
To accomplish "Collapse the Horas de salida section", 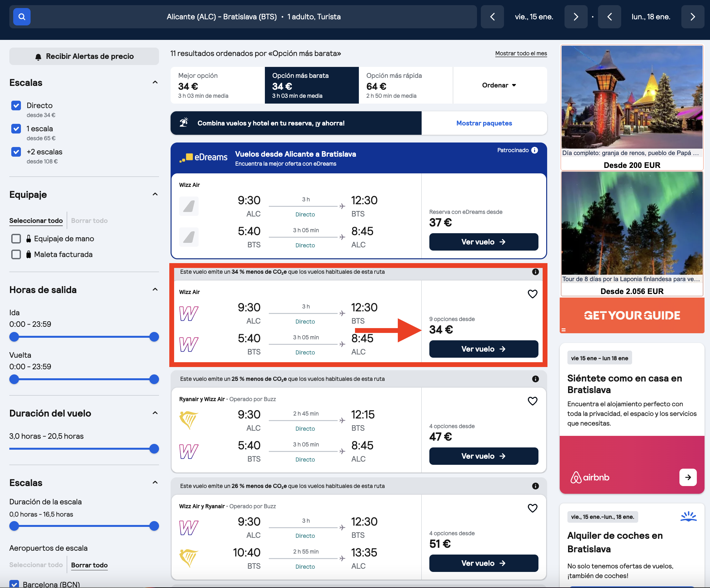I will pyautogui.click(x=155, y=289).
